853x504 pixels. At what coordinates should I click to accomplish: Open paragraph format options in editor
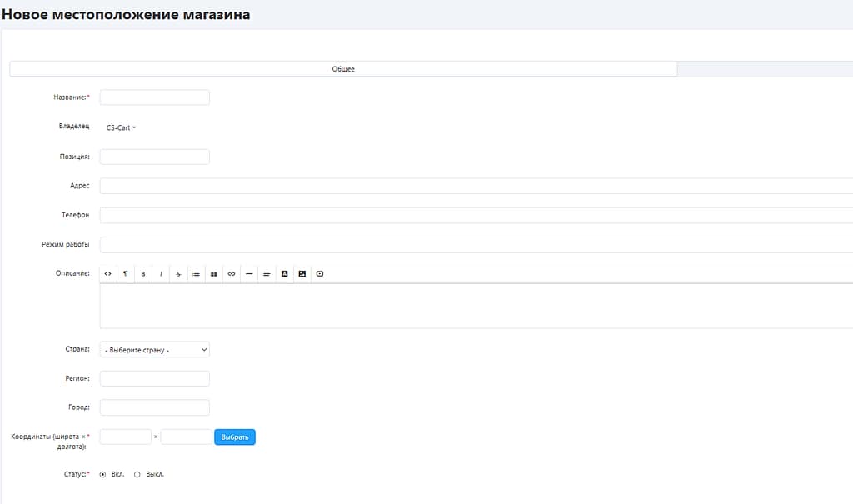[x=126, y=273]
